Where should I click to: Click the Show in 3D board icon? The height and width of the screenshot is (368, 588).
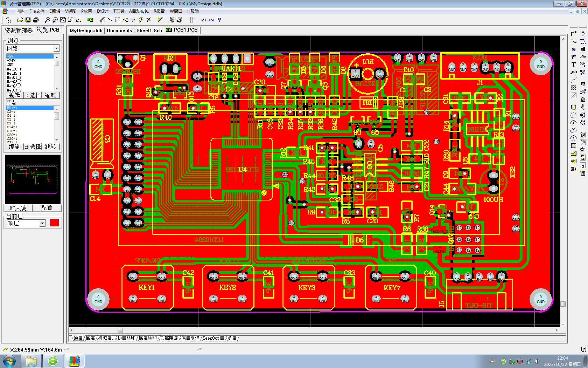pos(90,20)
